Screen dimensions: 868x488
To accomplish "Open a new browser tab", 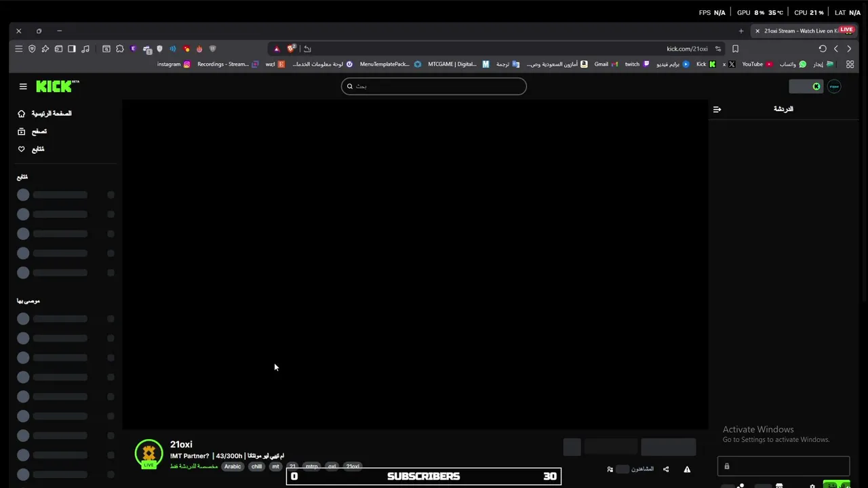I will pos(741,30).
